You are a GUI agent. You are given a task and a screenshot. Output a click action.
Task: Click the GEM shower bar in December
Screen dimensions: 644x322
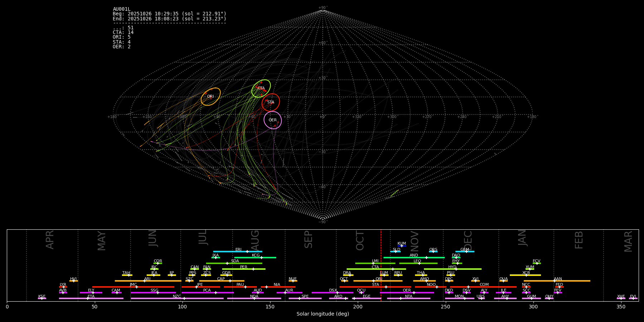465,252
